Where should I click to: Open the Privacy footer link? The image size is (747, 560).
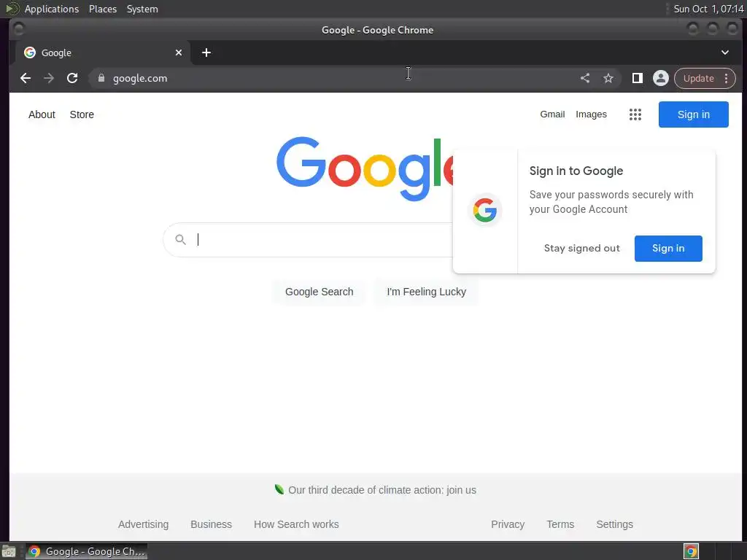(x=508, y=524)
